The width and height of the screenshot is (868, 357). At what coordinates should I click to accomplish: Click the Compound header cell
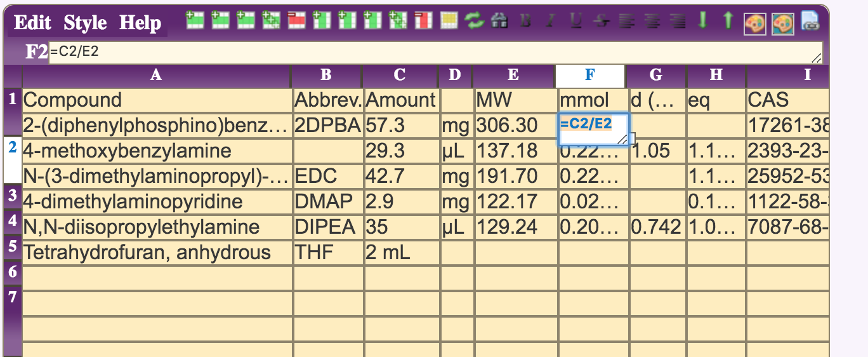156,100
